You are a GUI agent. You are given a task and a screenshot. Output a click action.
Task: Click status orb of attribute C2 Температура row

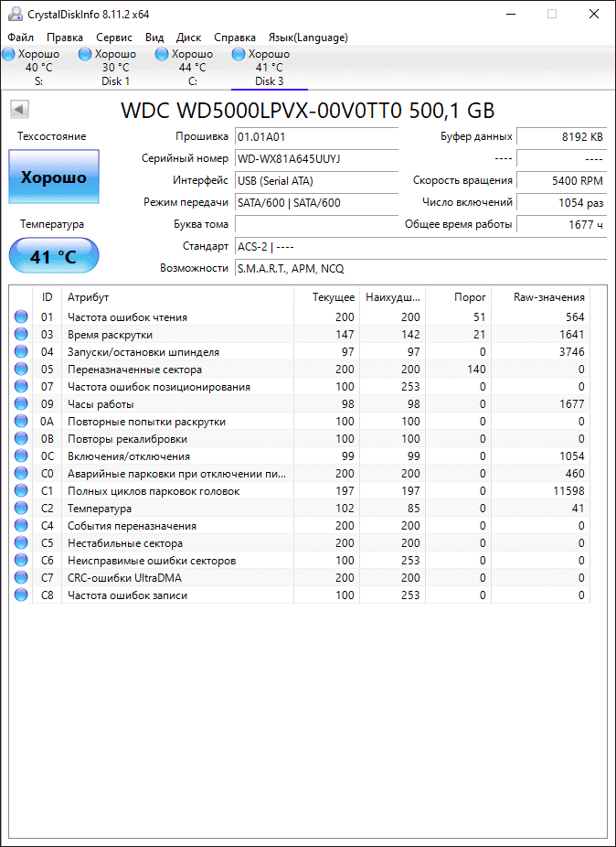coord(20,509)
